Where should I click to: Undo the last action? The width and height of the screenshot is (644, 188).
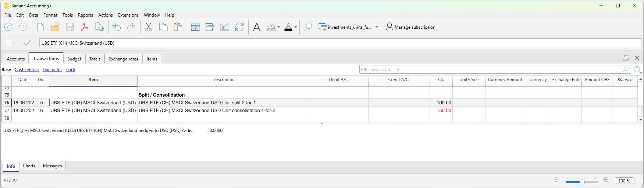pyautogui.click(x=117, y=27)
